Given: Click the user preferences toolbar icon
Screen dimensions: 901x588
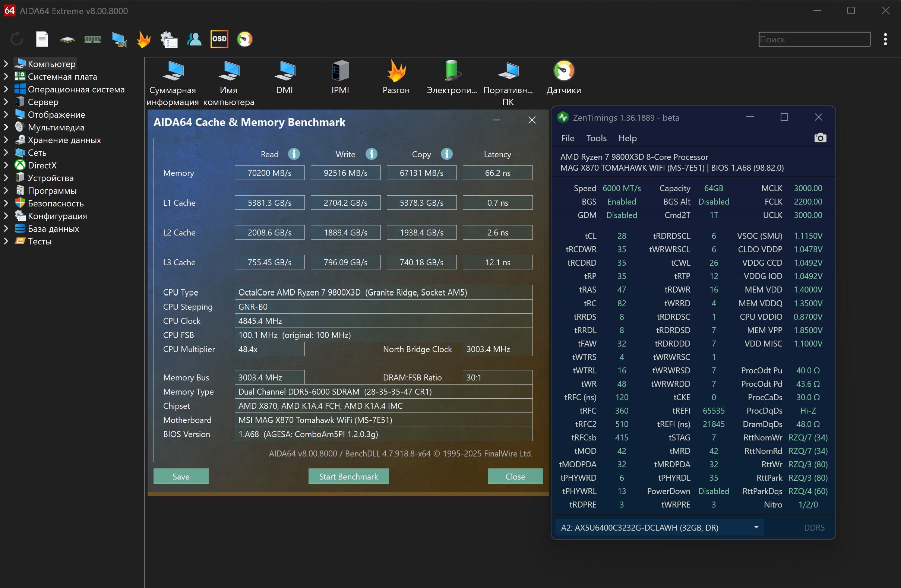Looking at the screenshot, I should pyautogui.click(x=194, y=39).
